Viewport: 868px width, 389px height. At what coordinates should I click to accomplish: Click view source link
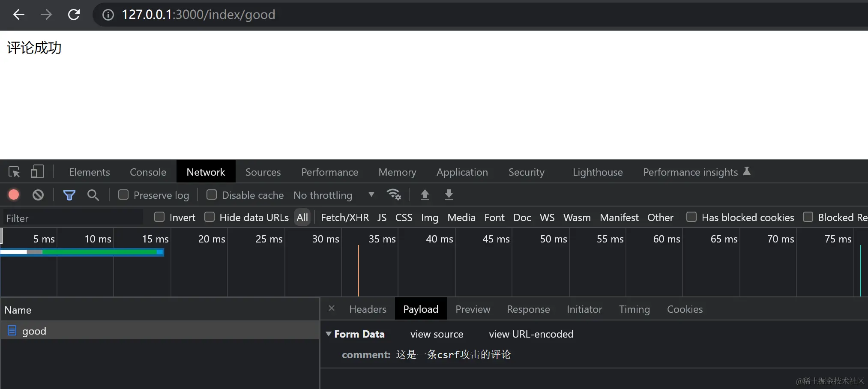click(437, 334)
